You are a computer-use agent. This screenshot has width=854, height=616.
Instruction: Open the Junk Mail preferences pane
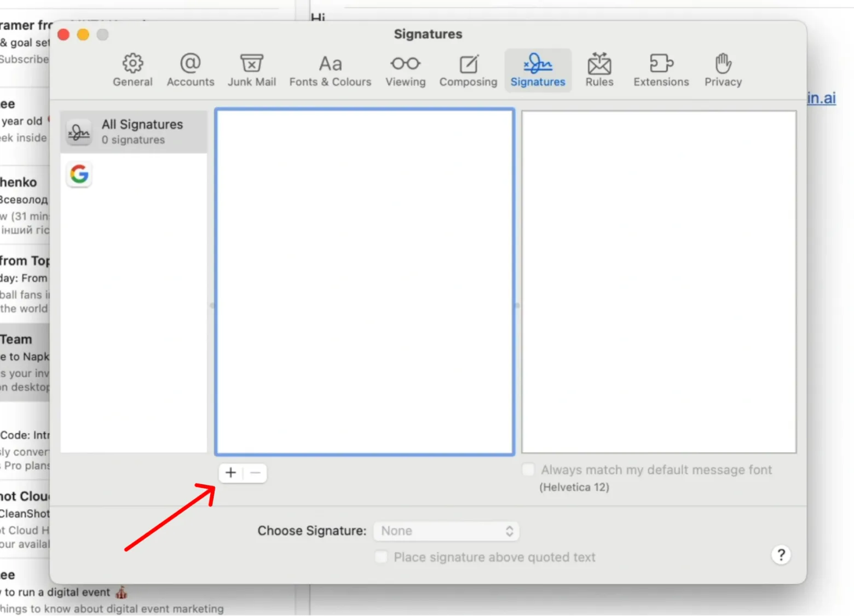[x=252, y=70]
